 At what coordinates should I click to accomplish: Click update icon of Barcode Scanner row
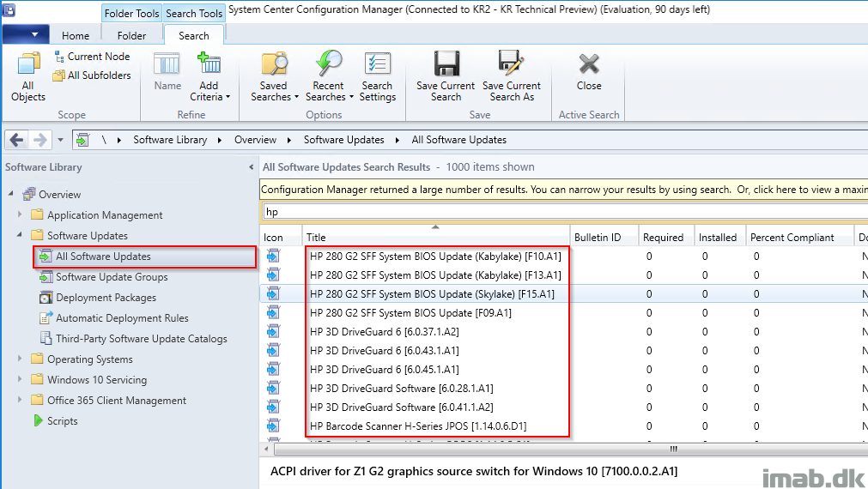273,426
